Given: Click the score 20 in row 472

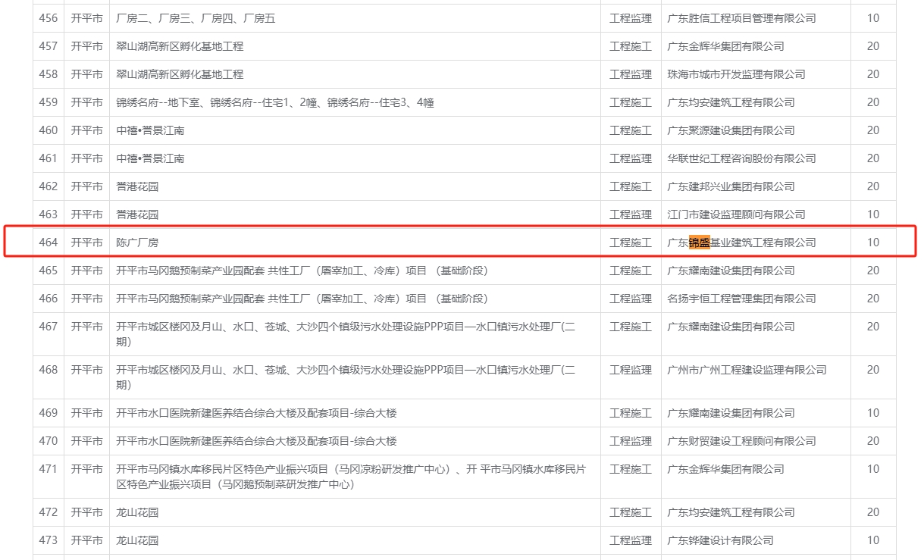Looking at the screenshot, I should pyautogui.click(x=873, y=512).
